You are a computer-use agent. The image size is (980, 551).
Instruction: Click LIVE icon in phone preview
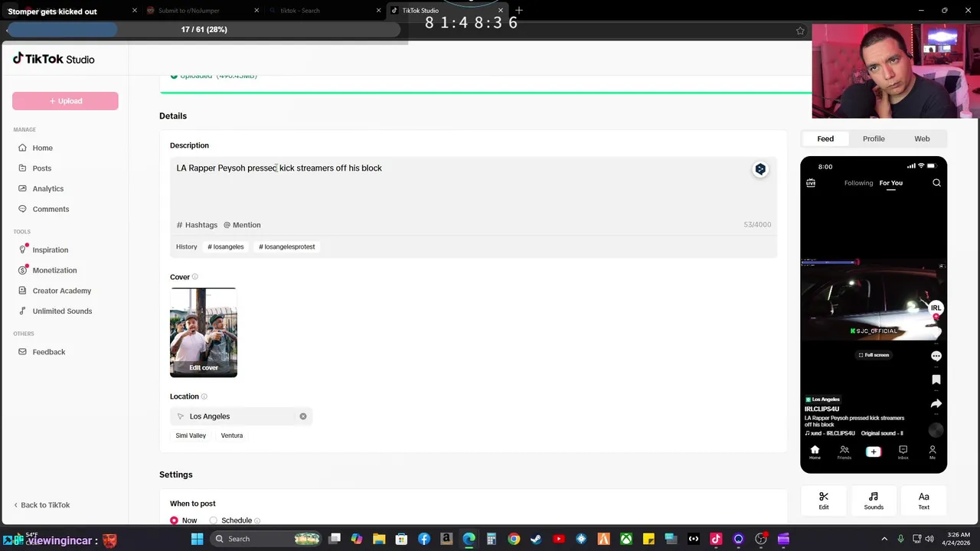[x=811, y=183]
